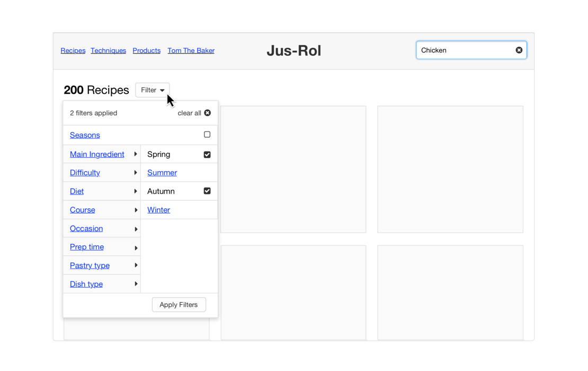
Task: Open the Techniques nav link
Action: point(109,51)
